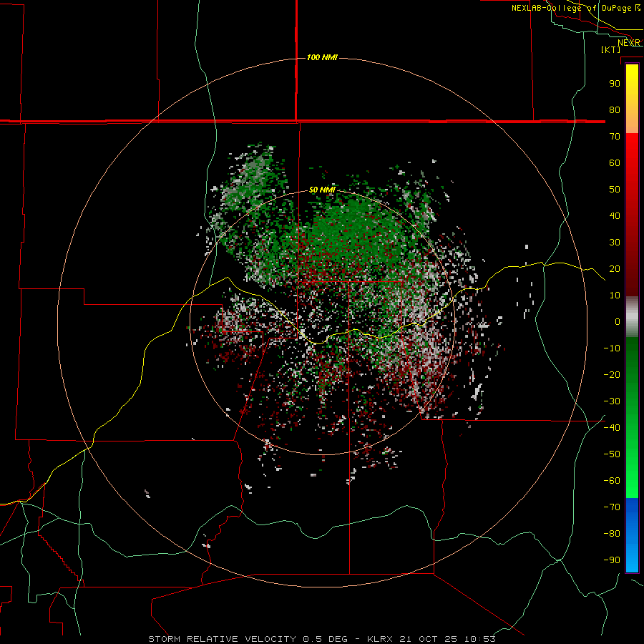Click the NEXR label at top right

click(x=629, y=43)
